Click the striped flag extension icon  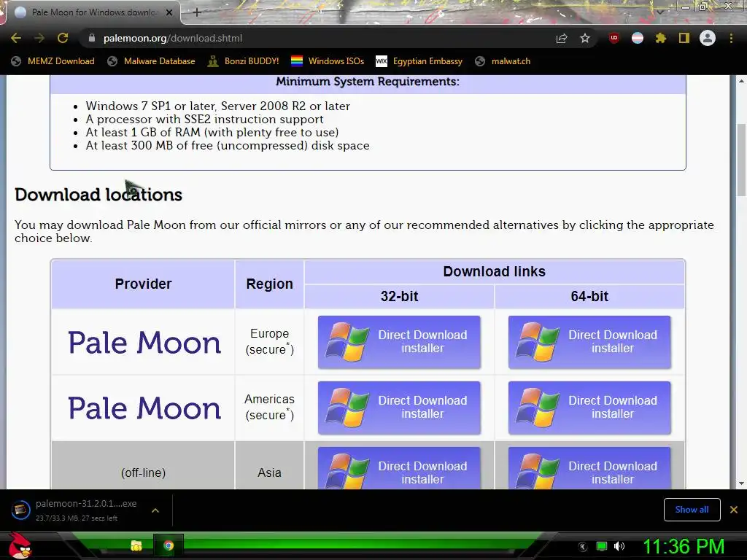pyautogui.click(x=638, y=38)
